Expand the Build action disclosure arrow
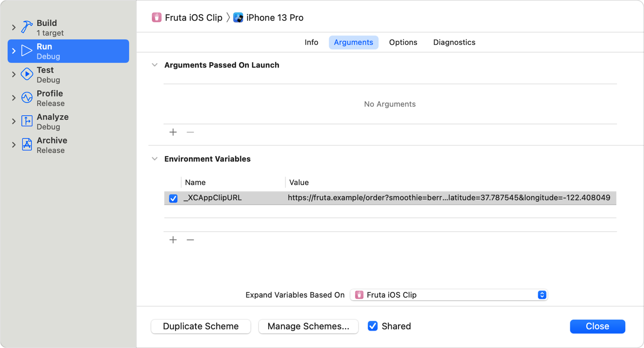 tap(14, 28)
